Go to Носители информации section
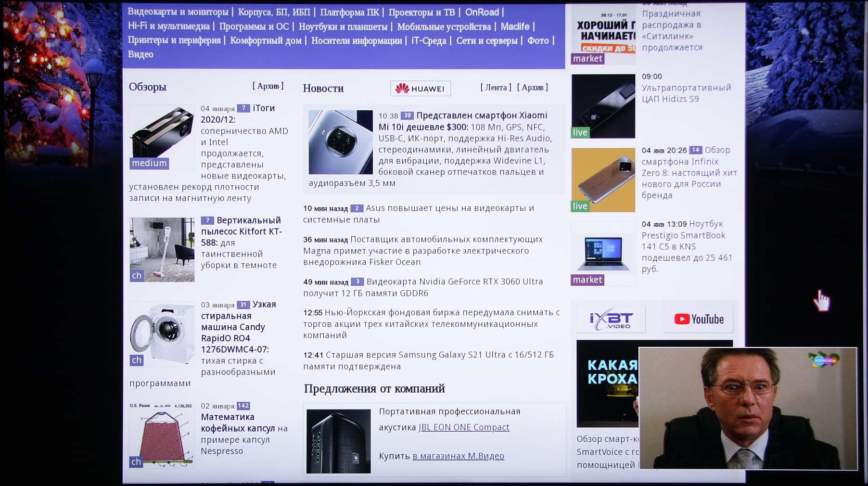The width and height of the screenshot is (868, 486). click(x=357, y=40)
